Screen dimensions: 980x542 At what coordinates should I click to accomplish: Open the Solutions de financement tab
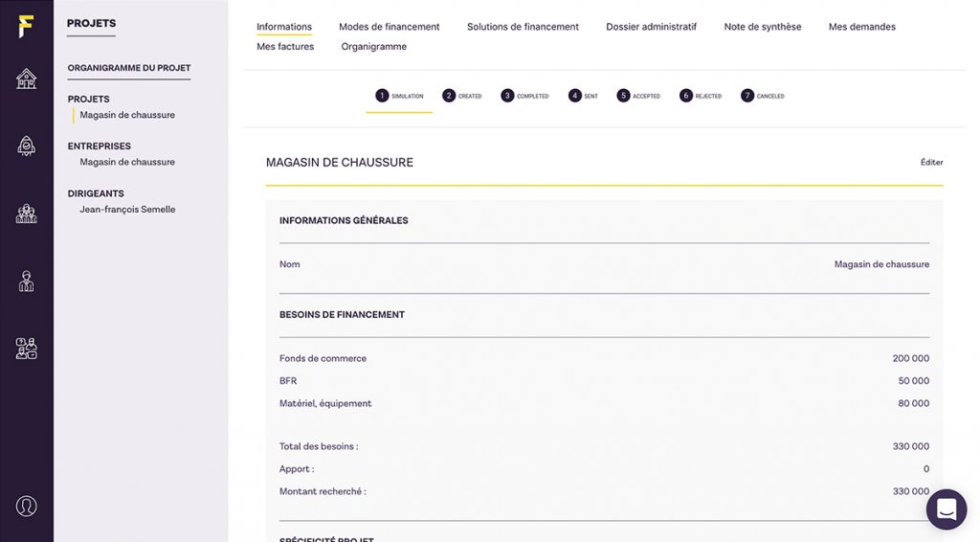(x=523, y=27)
